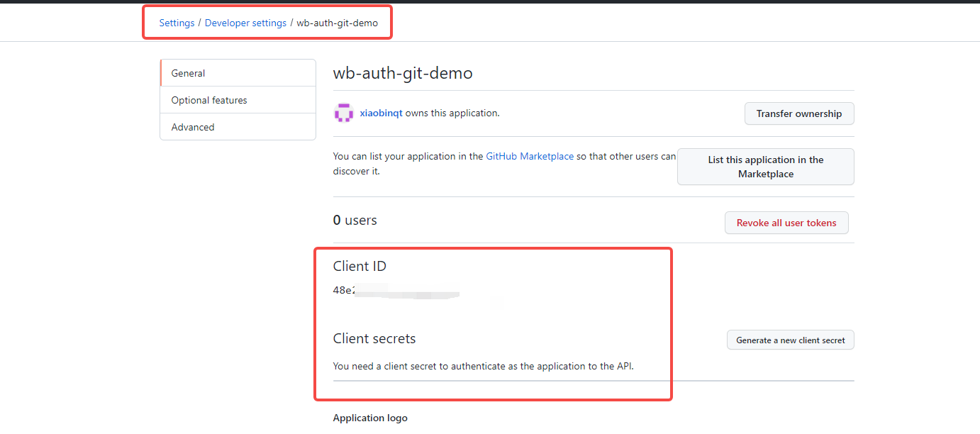
Task: Go to Developer settings breadcrumb
Action: point(245,23)
